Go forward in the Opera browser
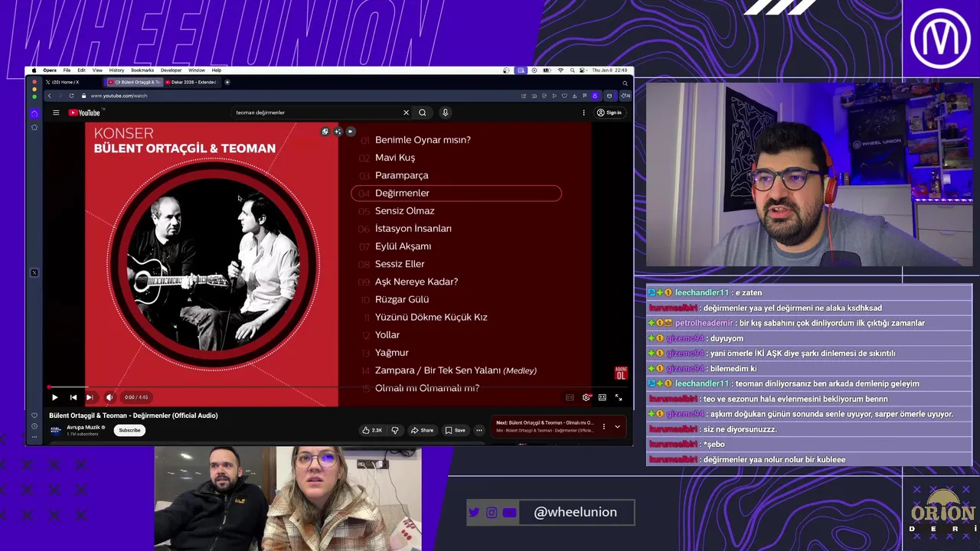Viewport: 980px width, 551px height. coord(60,96)
